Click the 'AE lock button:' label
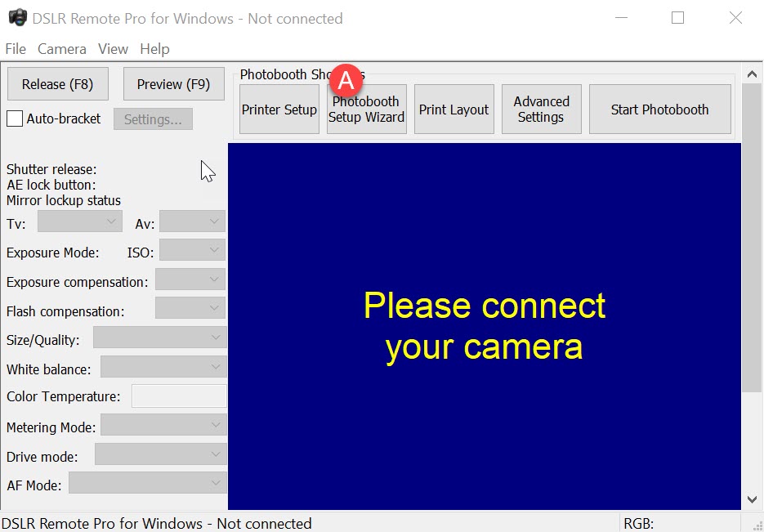Screen dimensions: 764x532 [51, 186]
